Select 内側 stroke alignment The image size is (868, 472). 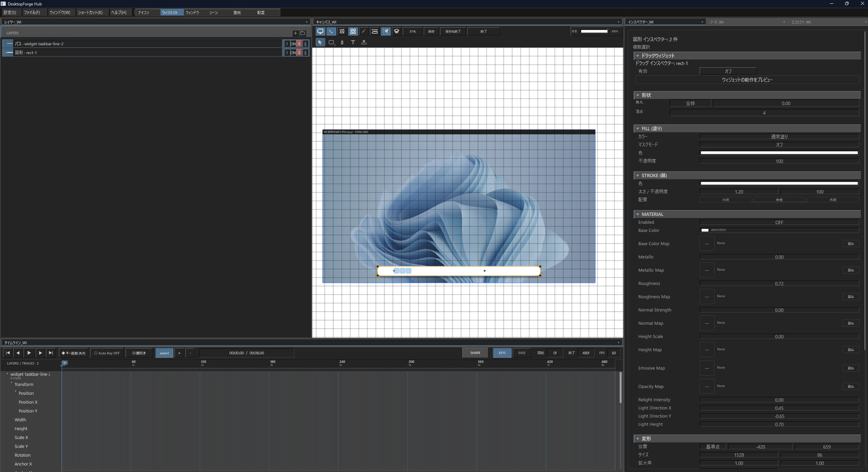[x=726, y=200]
